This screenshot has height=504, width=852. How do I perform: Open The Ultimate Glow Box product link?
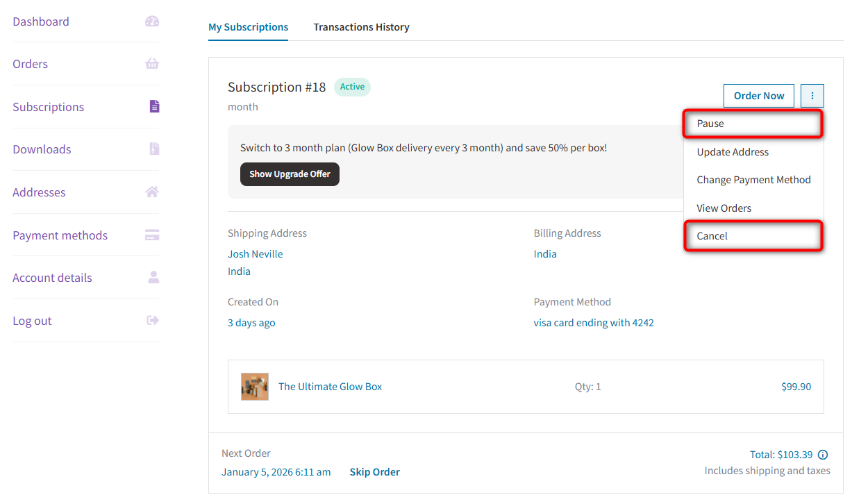point(330,386)
